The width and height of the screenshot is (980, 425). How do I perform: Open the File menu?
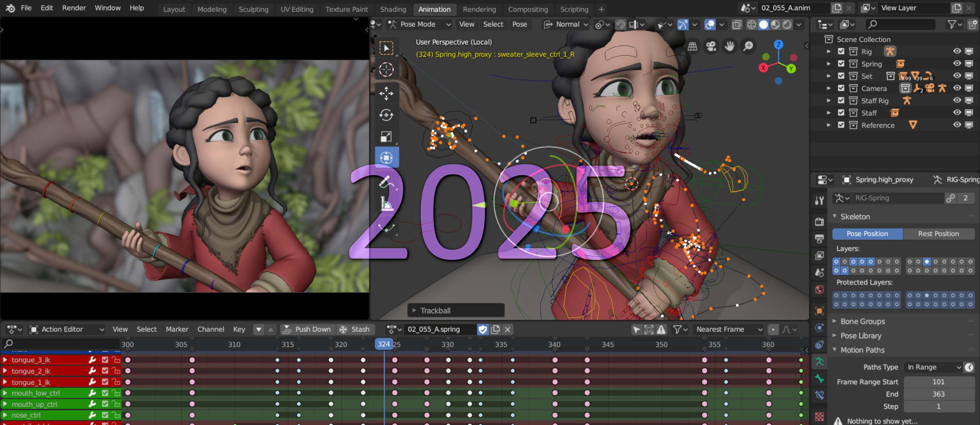point(26,8)
